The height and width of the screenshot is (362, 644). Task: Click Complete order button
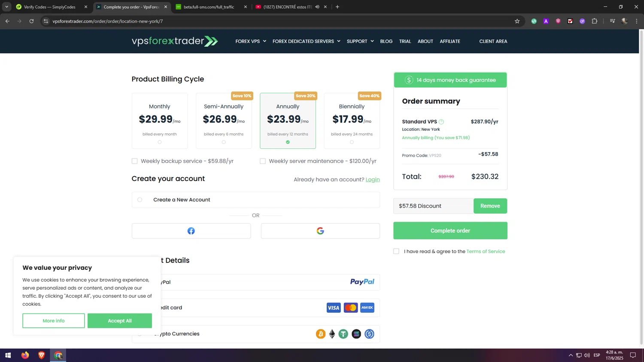point(450,231)
